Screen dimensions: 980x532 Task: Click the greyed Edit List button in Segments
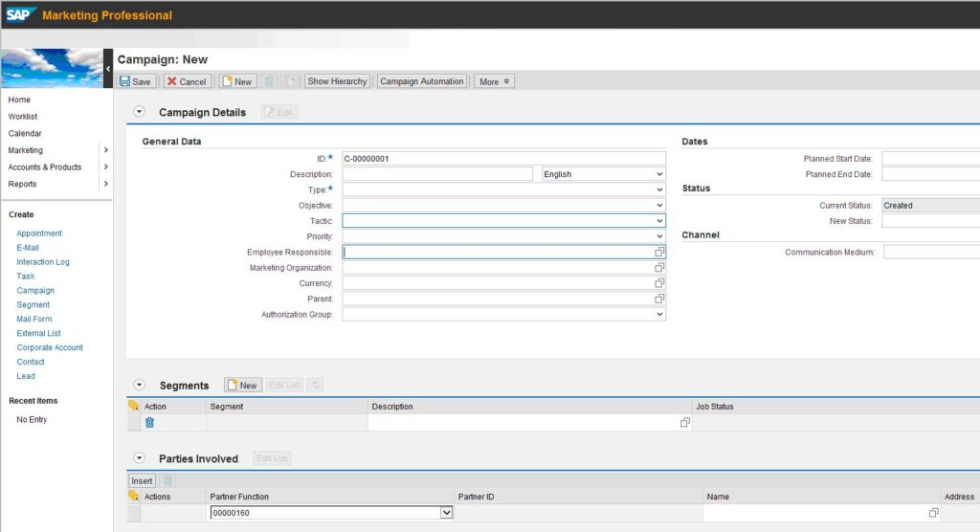284,385
